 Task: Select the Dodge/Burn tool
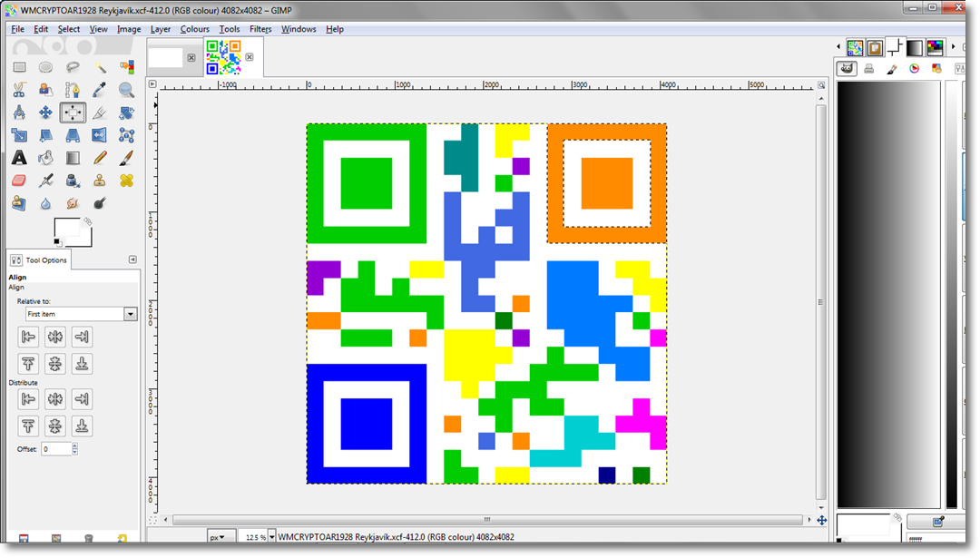(x=100, y=203)
